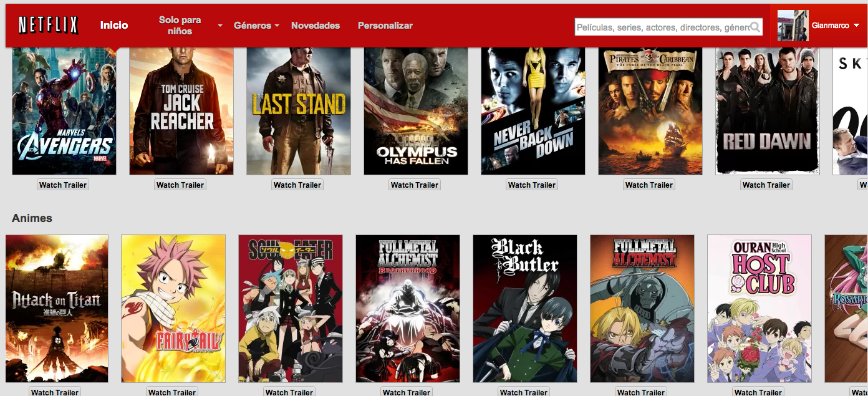Watch Trailer for Jack Reacher

point(180,185)
